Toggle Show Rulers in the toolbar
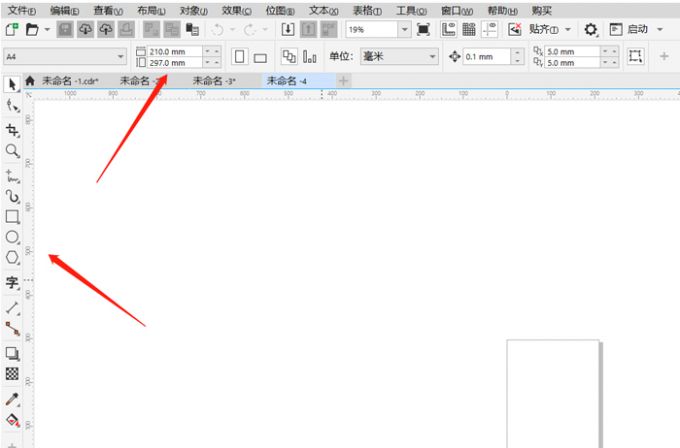The image size is (680, 448). (448, 29)
